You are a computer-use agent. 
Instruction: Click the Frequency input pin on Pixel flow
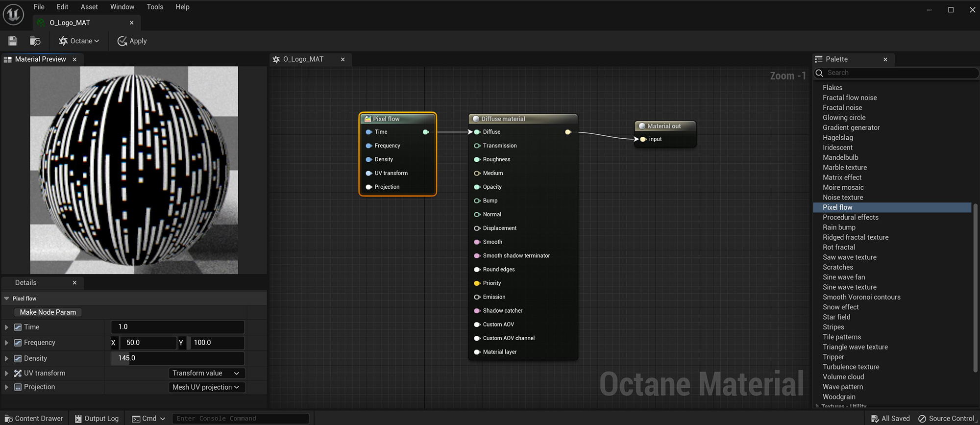coord(369,146)
